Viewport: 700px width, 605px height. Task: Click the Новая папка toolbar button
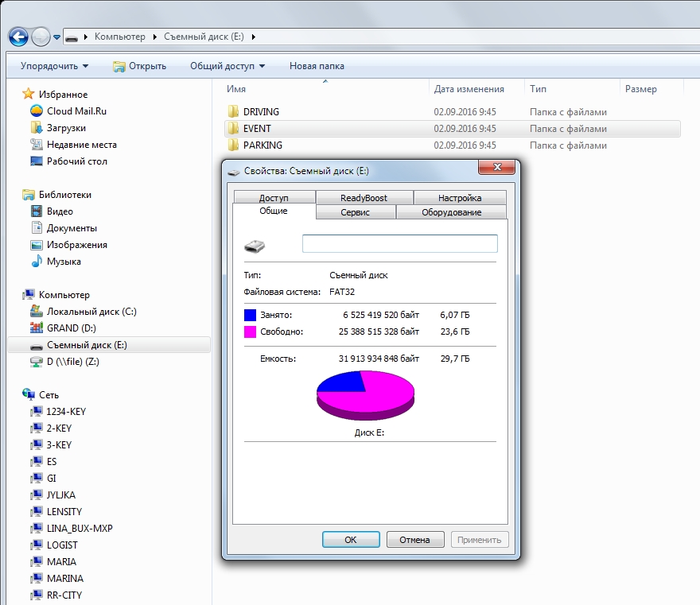pyautogui.click(x=317, y=66)
